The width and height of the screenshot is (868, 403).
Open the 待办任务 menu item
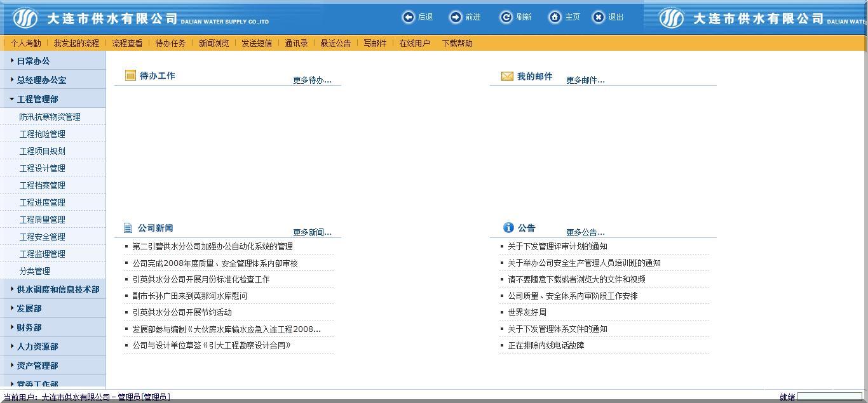click(170, 43)
